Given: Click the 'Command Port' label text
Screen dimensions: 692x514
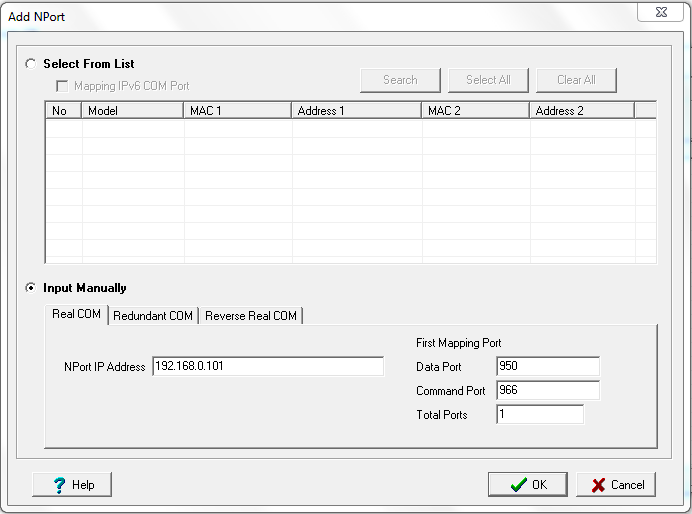Looking at the screenshot, I should point(451,390).
